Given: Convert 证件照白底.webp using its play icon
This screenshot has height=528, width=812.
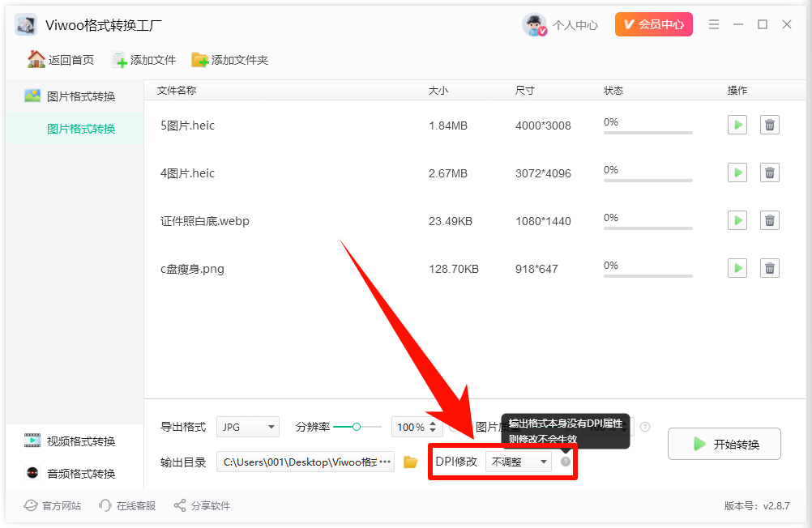Looking at the screenshot, I should tap(737, 220).
